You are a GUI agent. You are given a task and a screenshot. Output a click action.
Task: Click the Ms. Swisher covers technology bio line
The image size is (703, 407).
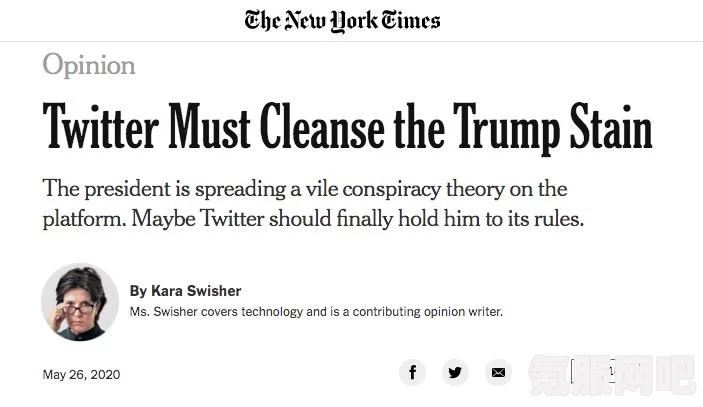tap(316, 312)
